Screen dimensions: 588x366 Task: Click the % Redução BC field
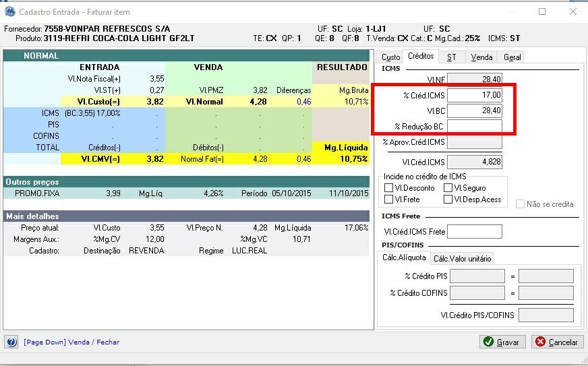click(x=474, y=126)
